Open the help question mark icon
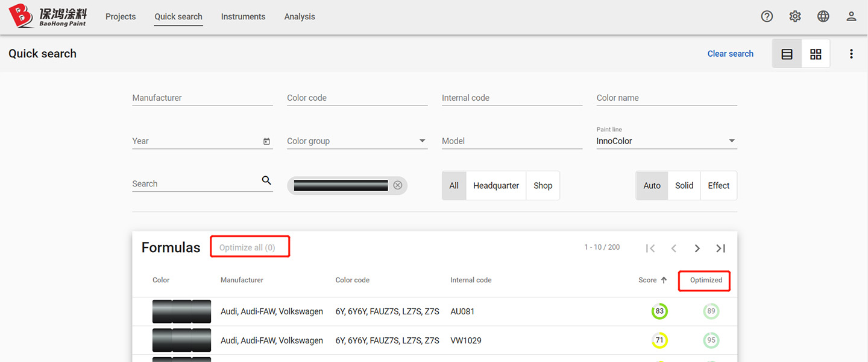 [767, 16]
